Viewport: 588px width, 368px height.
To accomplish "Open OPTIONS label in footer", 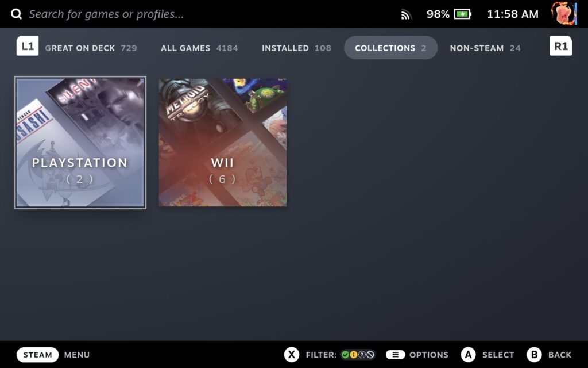I will tap(428, 355).
